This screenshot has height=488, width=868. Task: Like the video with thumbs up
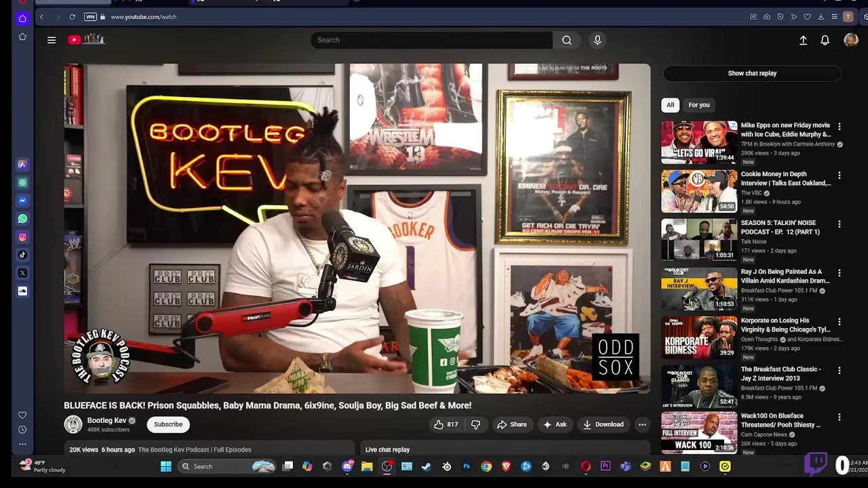pos(446,424)
